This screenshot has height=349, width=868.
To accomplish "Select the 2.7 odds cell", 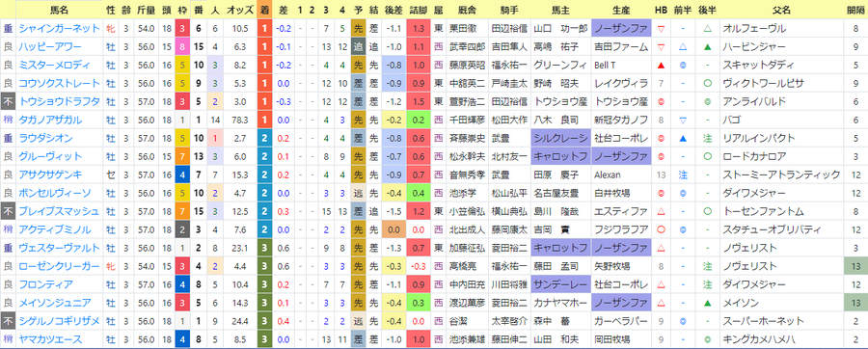I will 241,138.
